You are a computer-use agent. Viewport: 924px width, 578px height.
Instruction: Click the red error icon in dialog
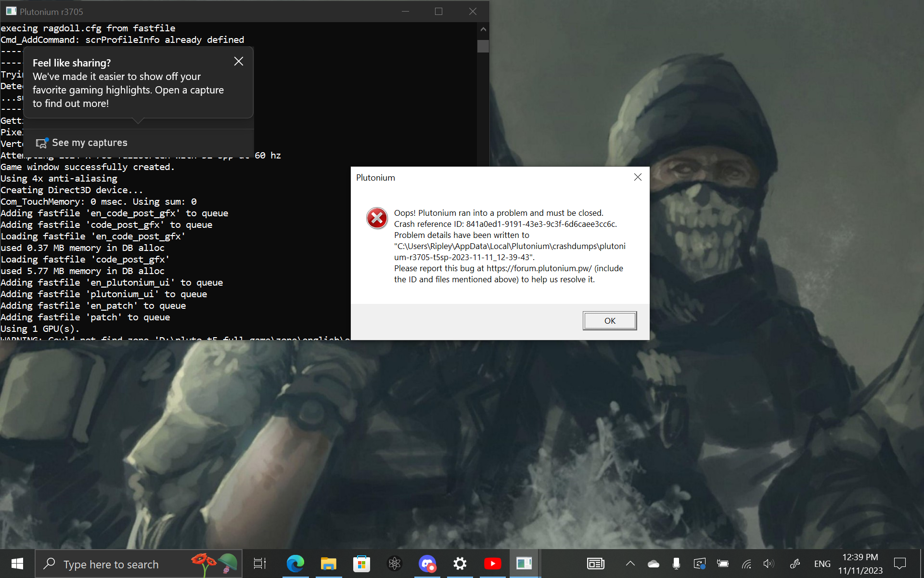coord(377,218)
